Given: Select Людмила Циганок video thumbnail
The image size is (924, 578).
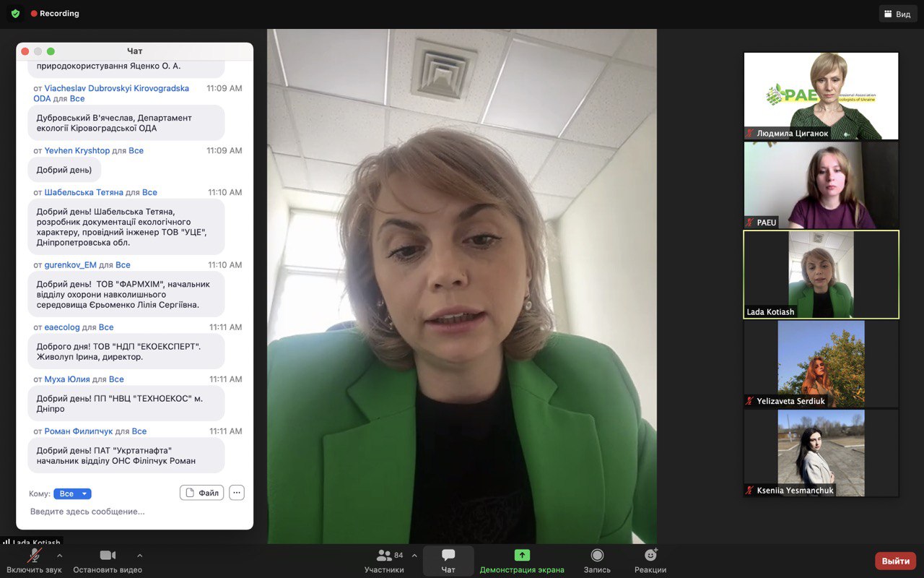Looking at the screenshot, I should [821, 95].
